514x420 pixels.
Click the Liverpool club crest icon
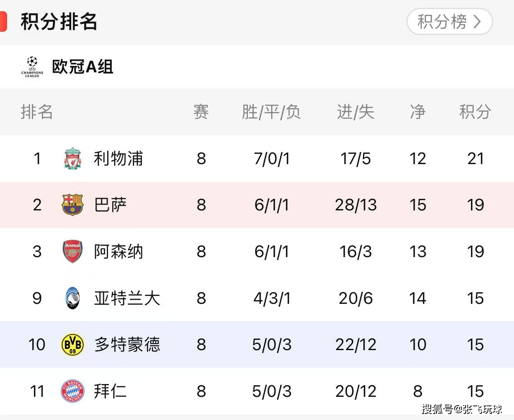72,158
